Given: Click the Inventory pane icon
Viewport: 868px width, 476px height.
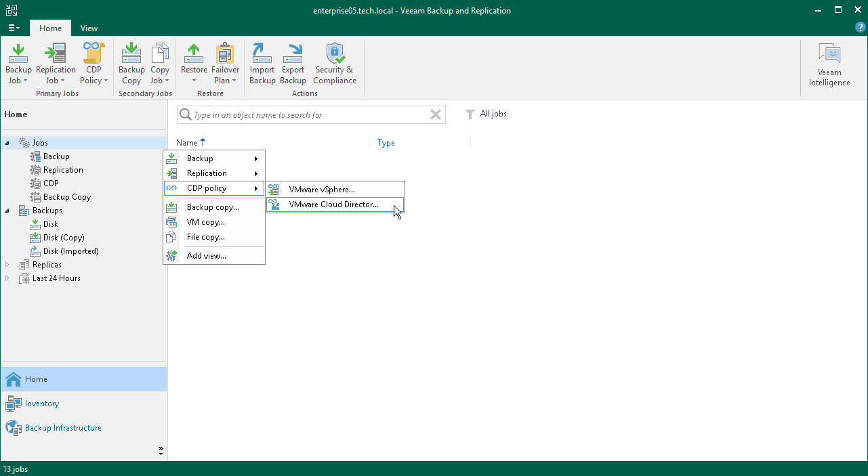Looking at the screenshot, I should 14,404.
